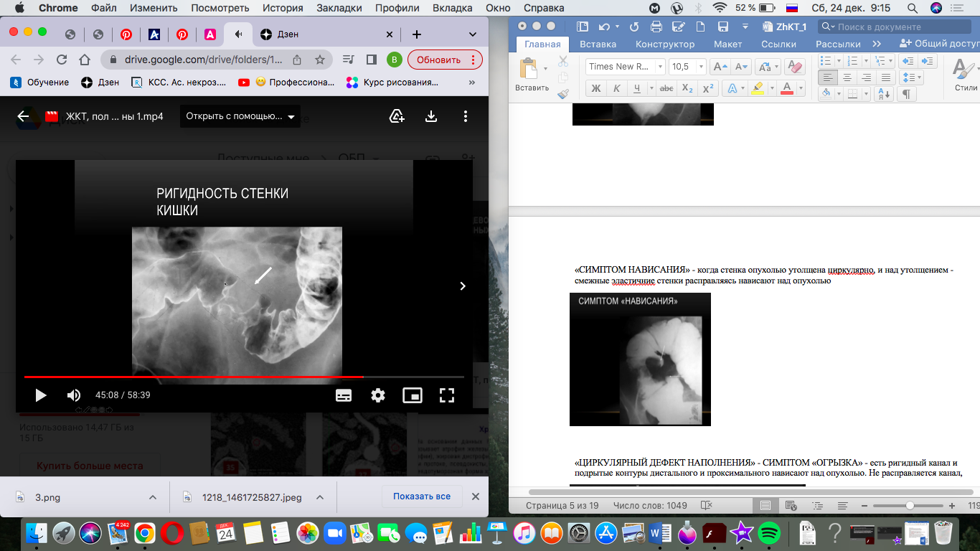Image resolution: width=980 pixels, height=551 pixels.
Task: Go back from Drive video preview
Action: click(x=23, y=116)
